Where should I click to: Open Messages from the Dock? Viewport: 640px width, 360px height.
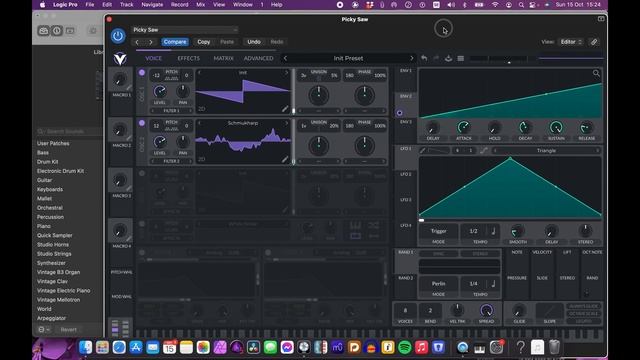click(270, 347)
